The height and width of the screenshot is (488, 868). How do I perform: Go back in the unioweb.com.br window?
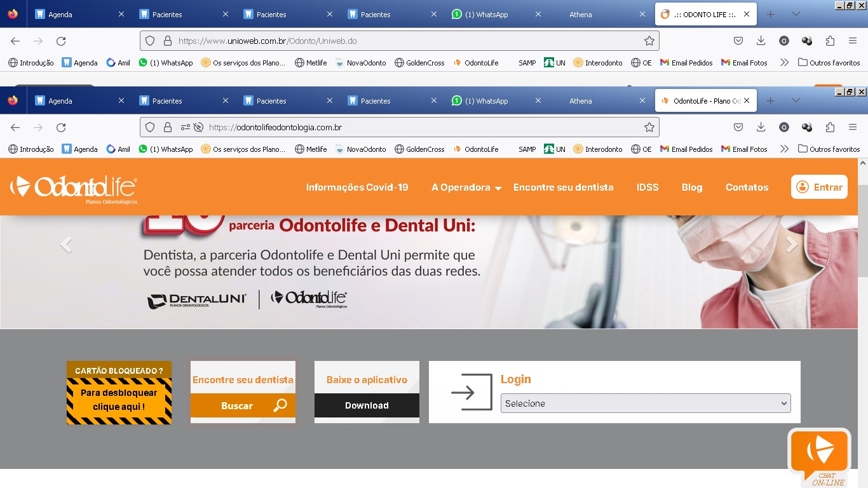(x=15, y=41)
